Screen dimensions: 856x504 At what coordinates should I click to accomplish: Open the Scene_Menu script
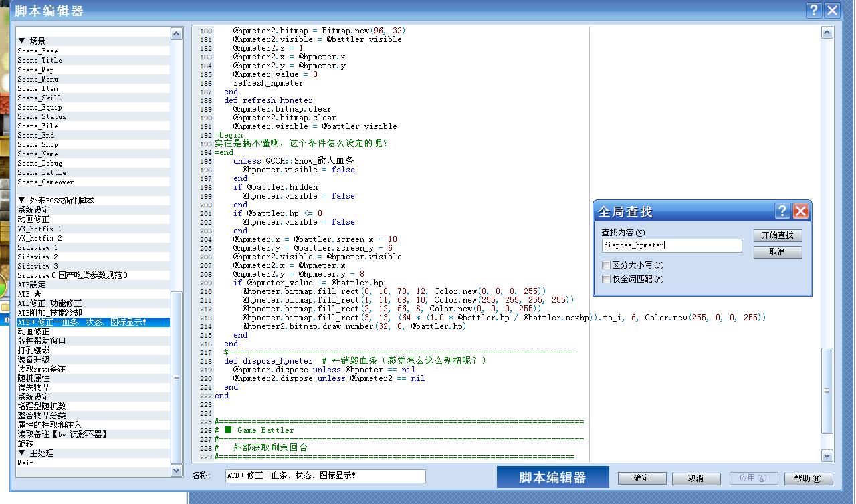click(93, 79)
